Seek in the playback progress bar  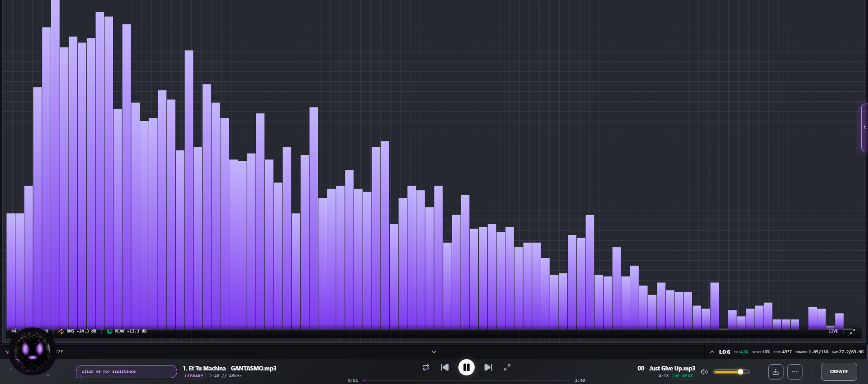pyautogui.click(x=467, y=380)
